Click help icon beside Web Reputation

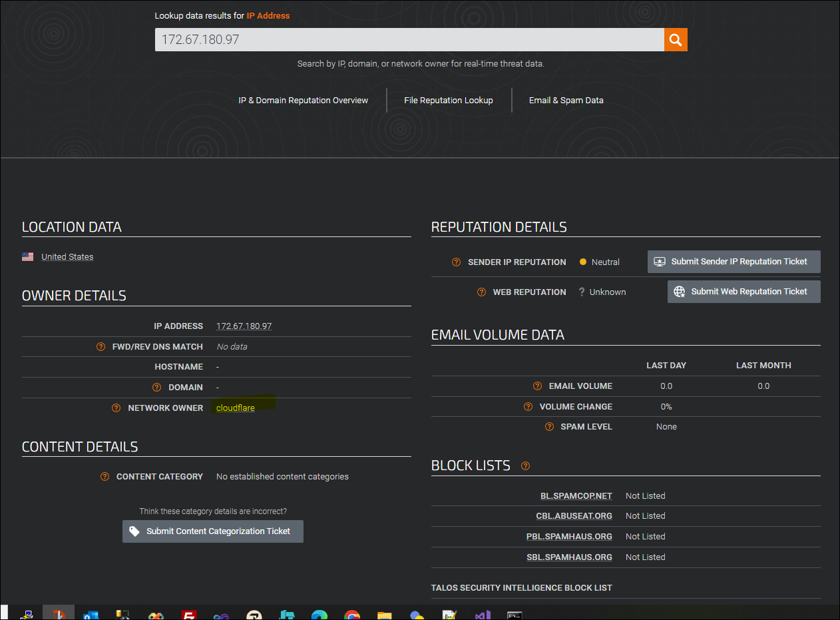tap(481, 292)
